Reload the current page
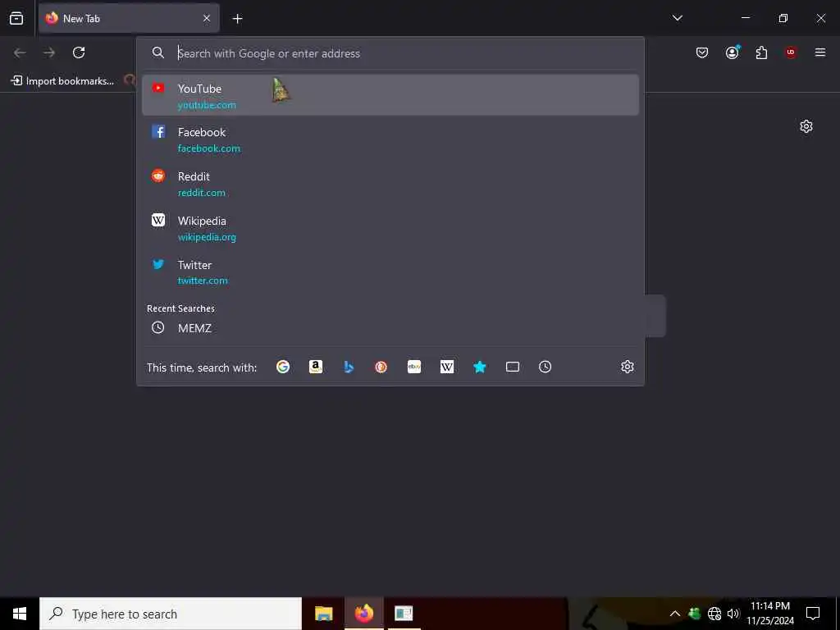Viewport: 840px width, 630px height. (79, 52)
